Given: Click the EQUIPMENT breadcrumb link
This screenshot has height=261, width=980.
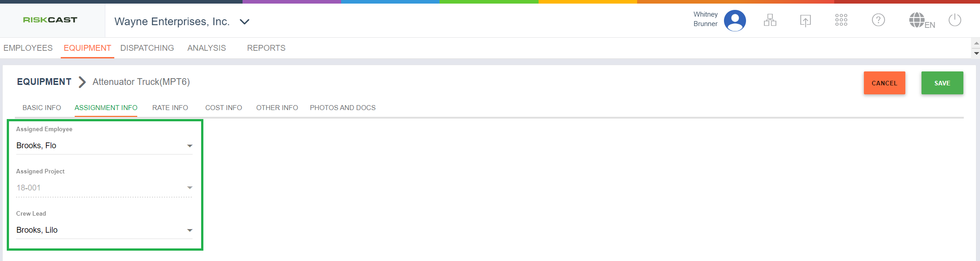Looking at the screenshot, I should 44,82.
